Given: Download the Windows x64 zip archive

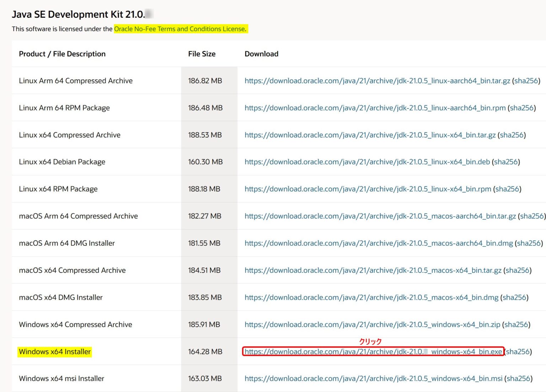Looking at the screenshot, I should click(x=372, y=325).
